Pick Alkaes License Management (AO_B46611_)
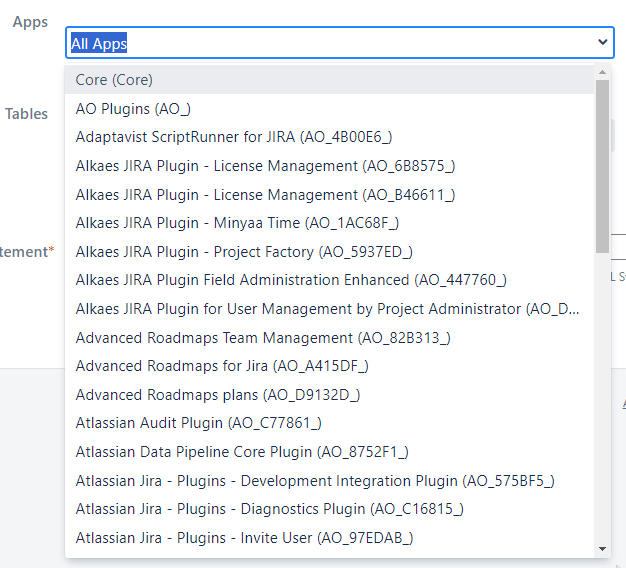 point(266,194)
